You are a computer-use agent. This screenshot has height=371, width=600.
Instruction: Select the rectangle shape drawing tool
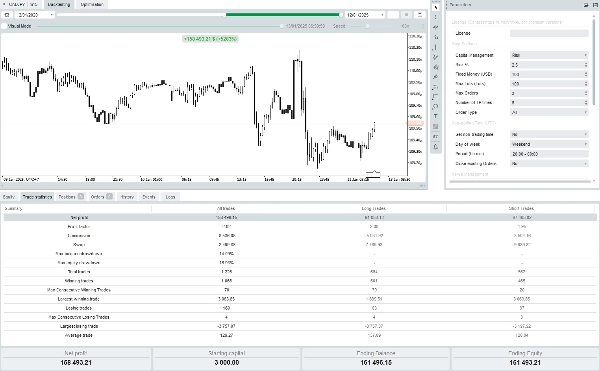click(x=435, y=97)
